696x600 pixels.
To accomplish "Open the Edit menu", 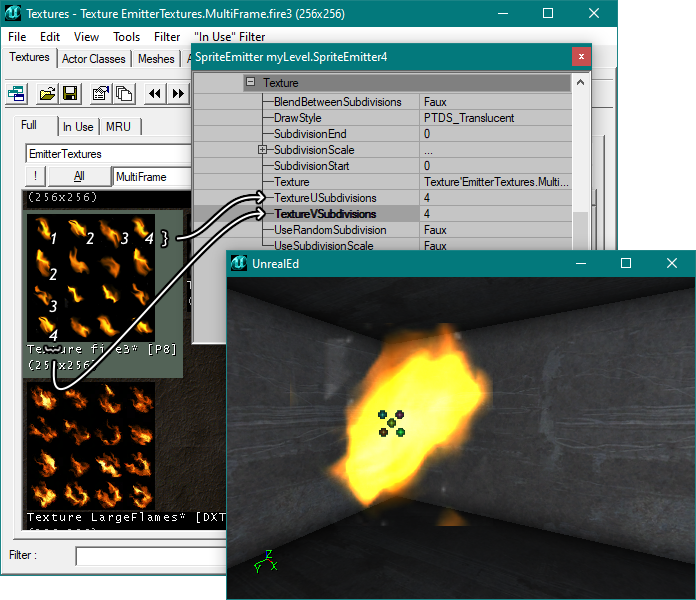I will [x=50, y=37].
